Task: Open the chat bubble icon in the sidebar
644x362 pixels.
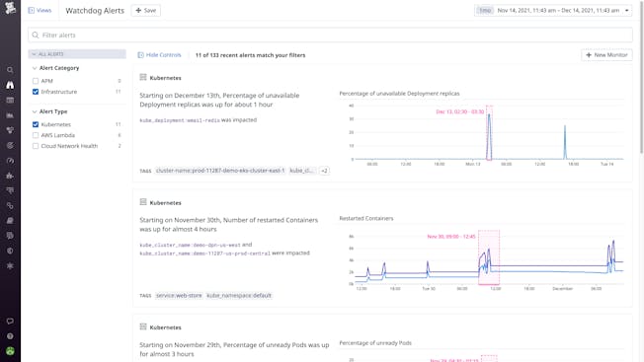Action: 10,321
